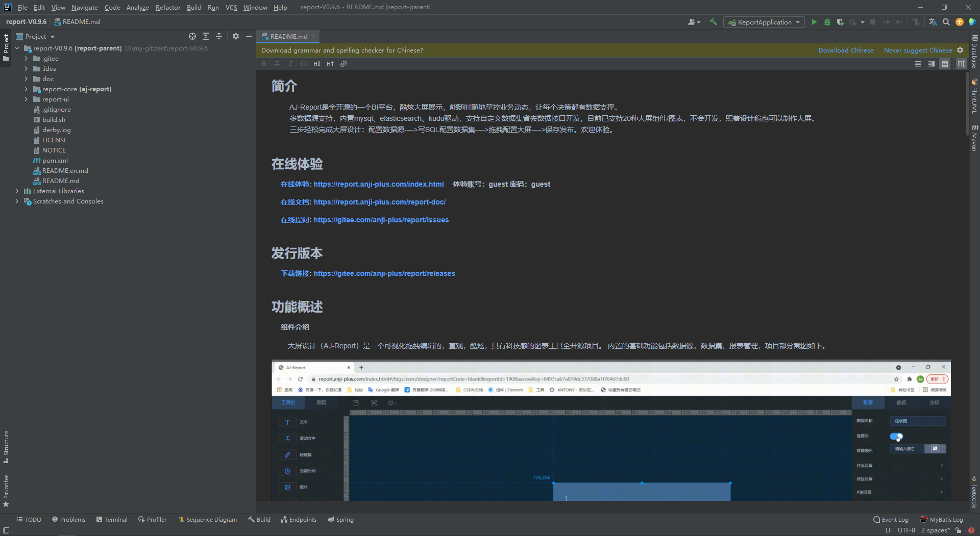Open Search Everywhere with the magnifier icon
The image size is (980, 536).
point(946,22)
